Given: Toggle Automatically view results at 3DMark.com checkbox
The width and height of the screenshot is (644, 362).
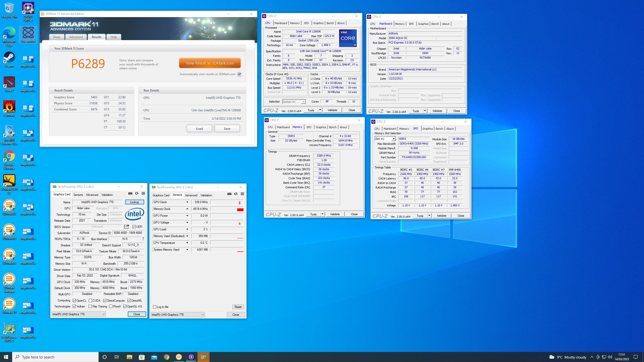Looking at the screenshot, I should tap(239, 74).
